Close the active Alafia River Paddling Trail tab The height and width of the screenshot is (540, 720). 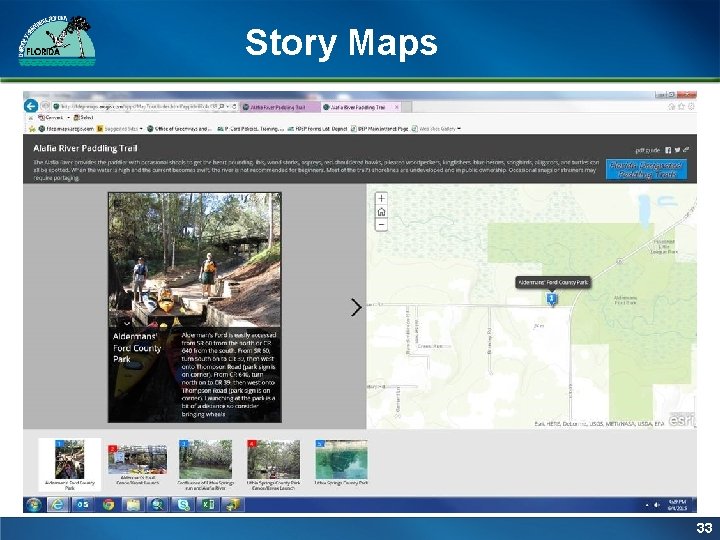(397, 107)
